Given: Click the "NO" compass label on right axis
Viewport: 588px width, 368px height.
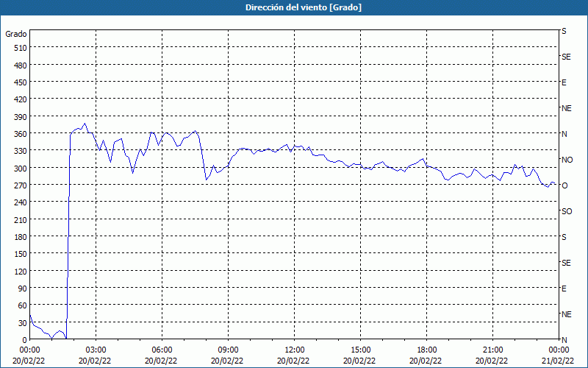Looking at the screenshot, I should 567,160.
